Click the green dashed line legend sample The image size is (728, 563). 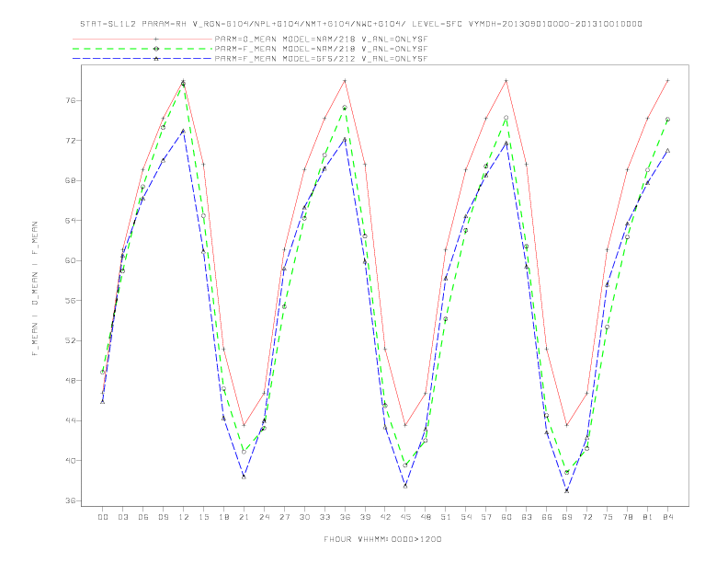[x=142, y=49]
